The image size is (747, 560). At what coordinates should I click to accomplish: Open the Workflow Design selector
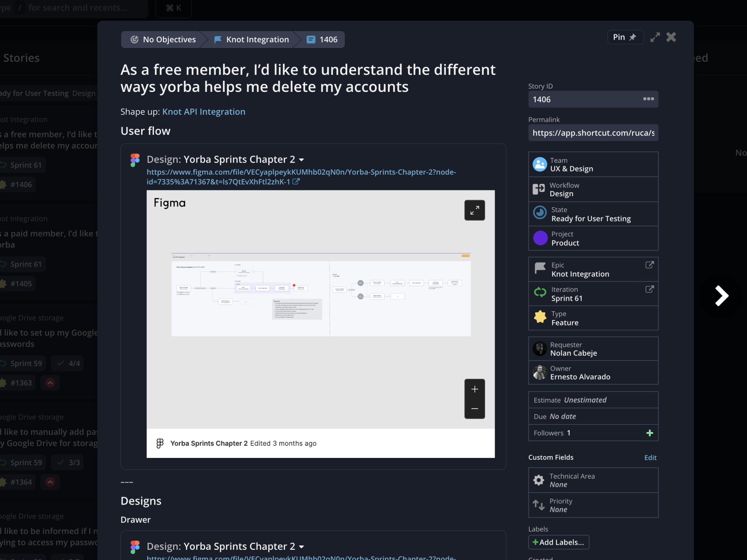pyautogui.click(x=593, y=190)
